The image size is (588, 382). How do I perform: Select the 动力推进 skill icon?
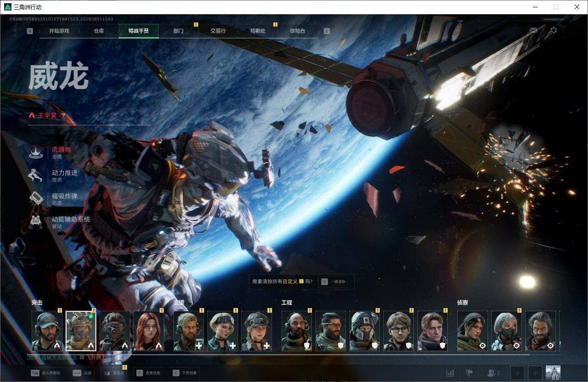(x=36, y=175)
